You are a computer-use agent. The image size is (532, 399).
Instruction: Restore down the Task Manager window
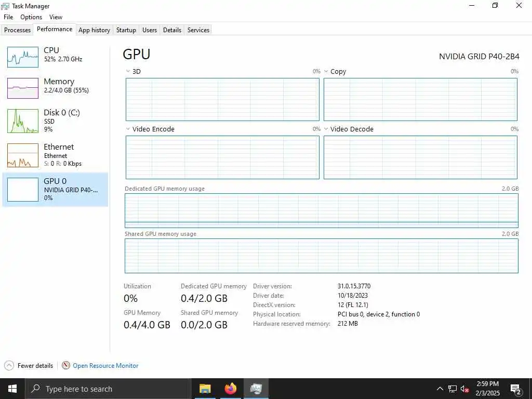point(495,5)
